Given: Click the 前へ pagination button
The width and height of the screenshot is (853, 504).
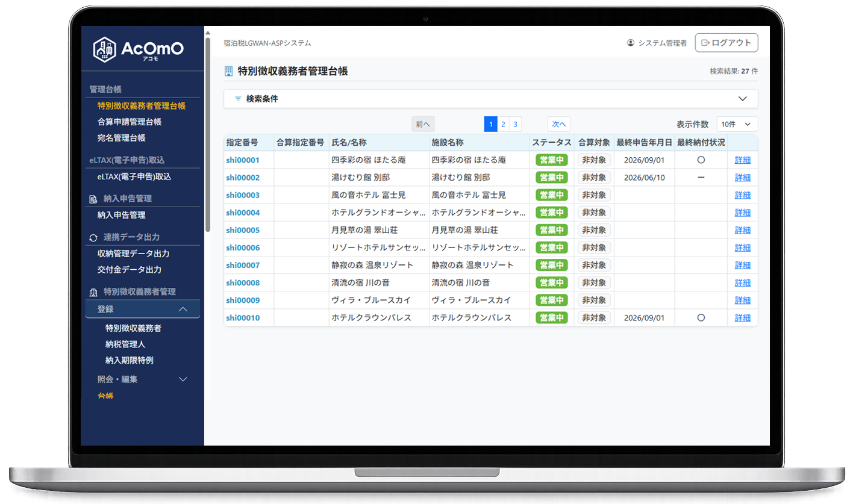Looking at the screenshot, I should click(x=423, y=124).
